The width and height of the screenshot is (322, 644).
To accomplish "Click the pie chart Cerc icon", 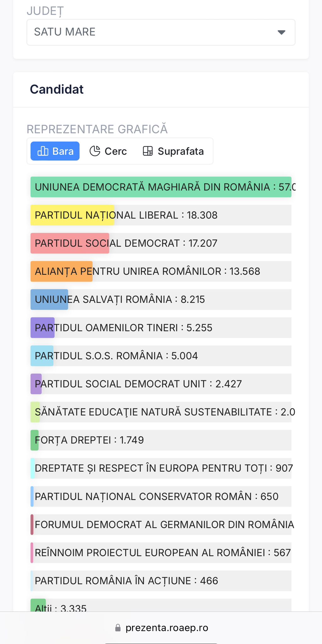I will 95,151.
